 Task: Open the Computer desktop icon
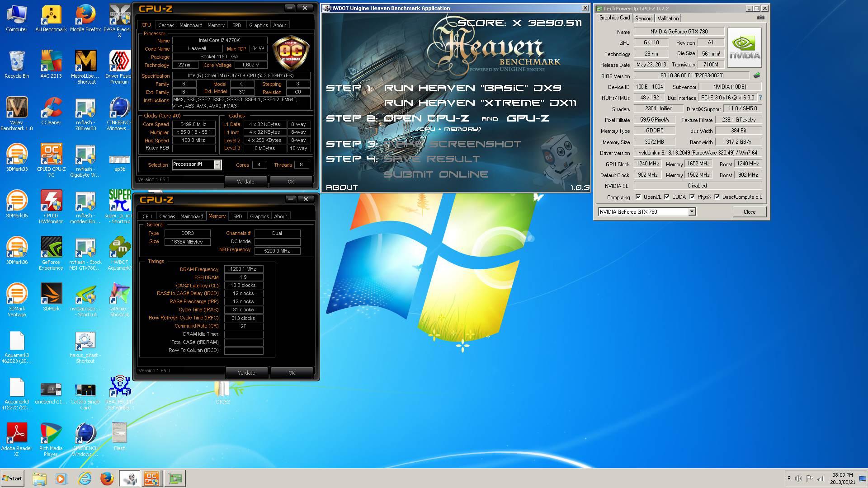pos(17,18)
